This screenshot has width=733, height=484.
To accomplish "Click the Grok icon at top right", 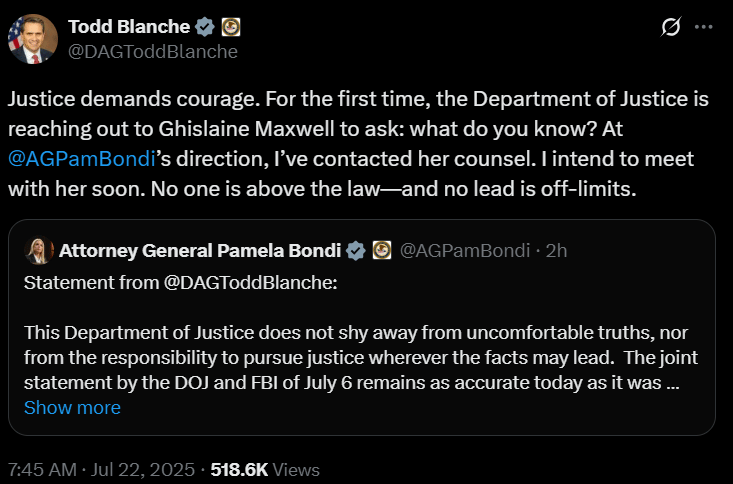I will tap(672, 28).
